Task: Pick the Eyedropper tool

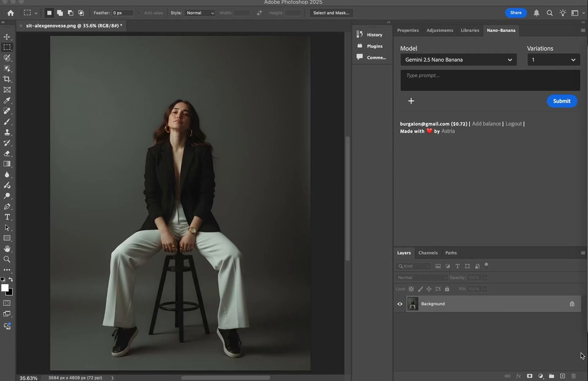Action: [x=7, y=100]
